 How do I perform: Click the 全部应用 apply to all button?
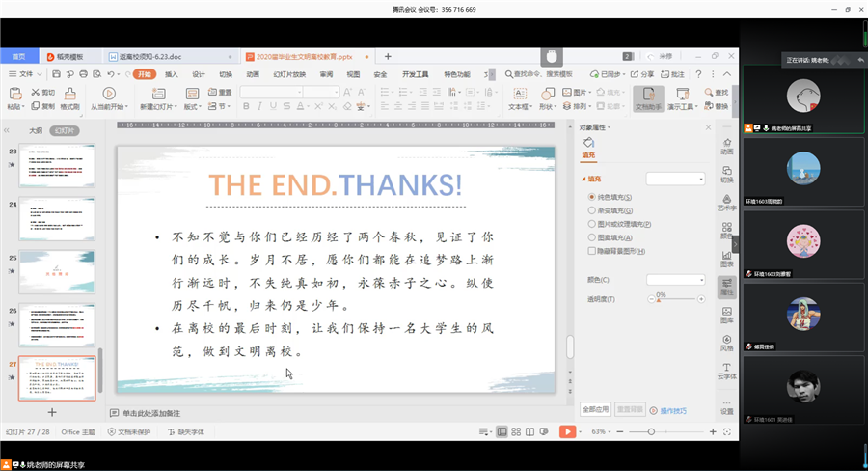596,410
